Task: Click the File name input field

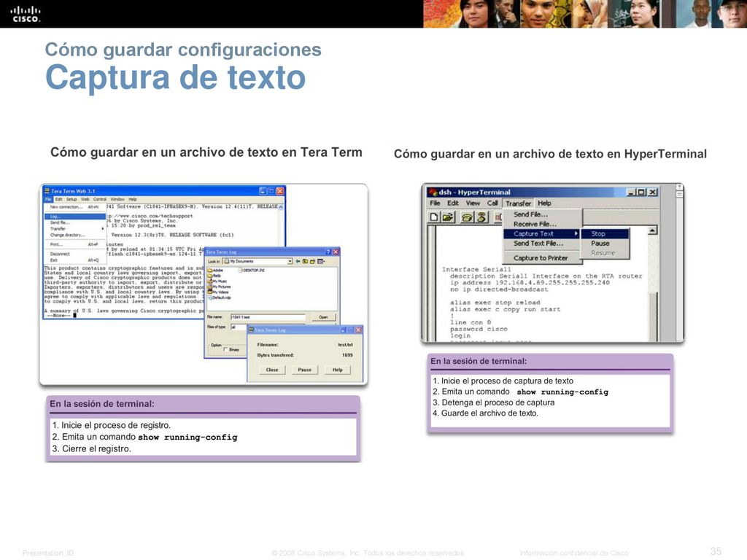Action: click(x=268, y=317)
